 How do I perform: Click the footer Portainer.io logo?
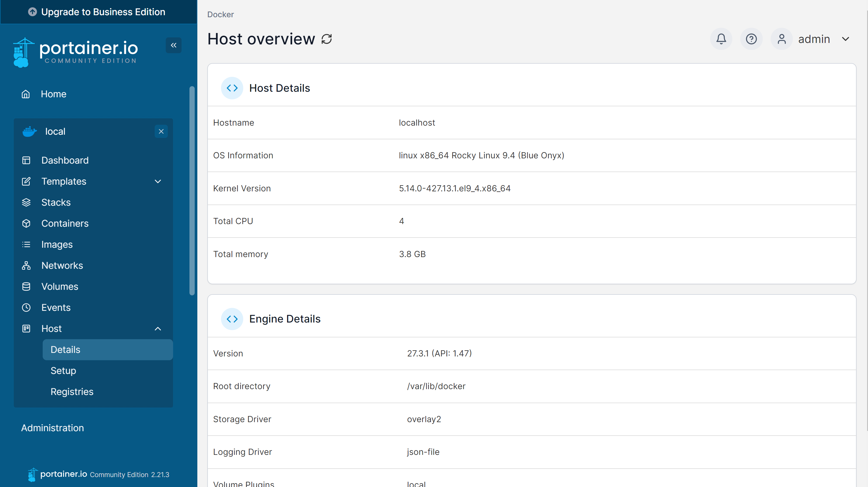pos(58,474)
